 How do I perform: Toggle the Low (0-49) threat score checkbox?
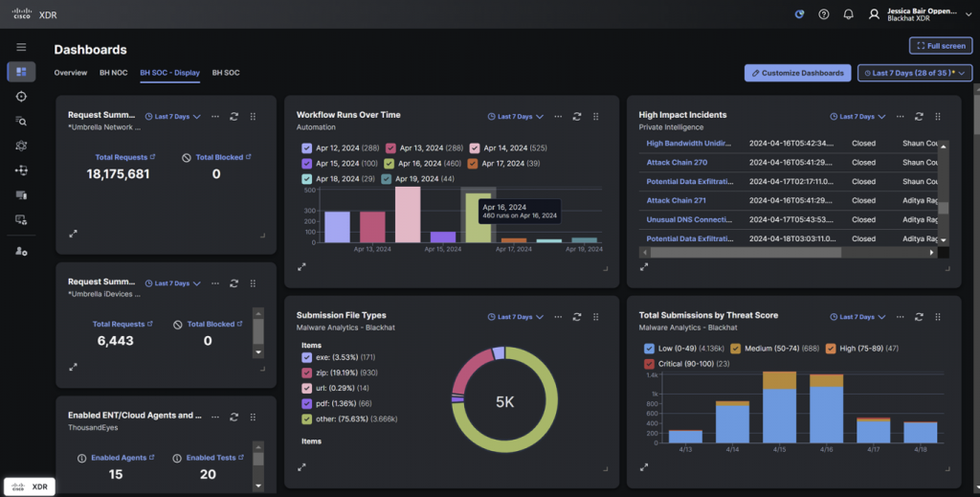click(650, 349)
